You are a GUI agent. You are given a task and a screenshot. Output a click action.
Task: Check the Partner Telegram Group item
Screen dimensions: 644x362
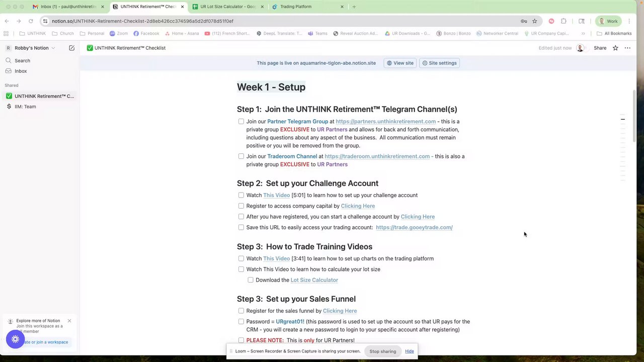click(241, 121)
